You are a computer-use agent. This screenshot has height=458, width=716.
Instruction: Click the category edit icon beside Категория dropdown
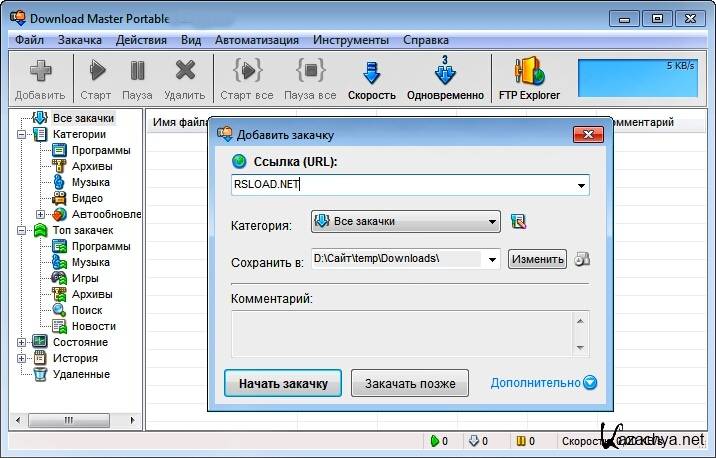point(518,222)
